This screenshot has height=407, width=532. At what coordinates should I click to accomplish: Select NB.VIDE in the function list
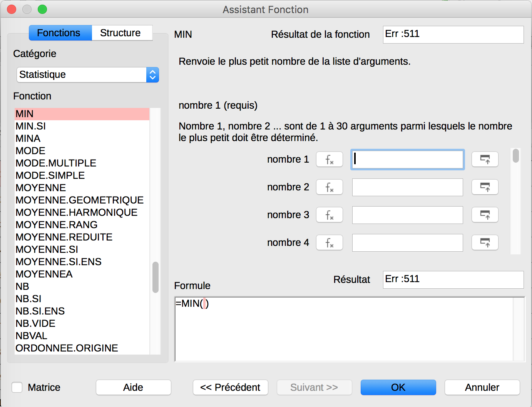pos(82,323)
